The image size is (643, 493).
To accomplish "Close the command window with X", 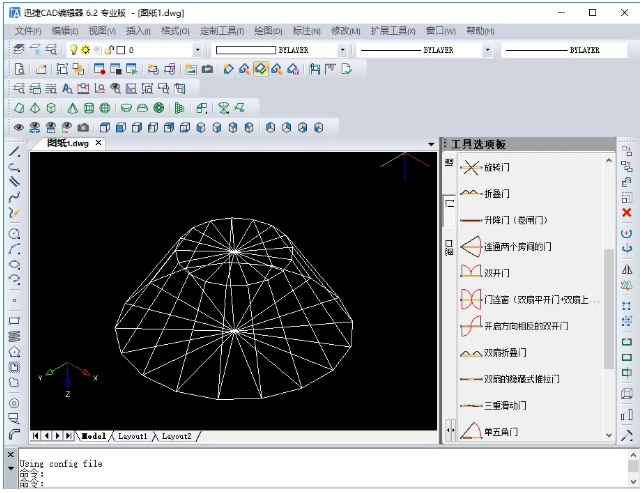I will pos(11,454).
